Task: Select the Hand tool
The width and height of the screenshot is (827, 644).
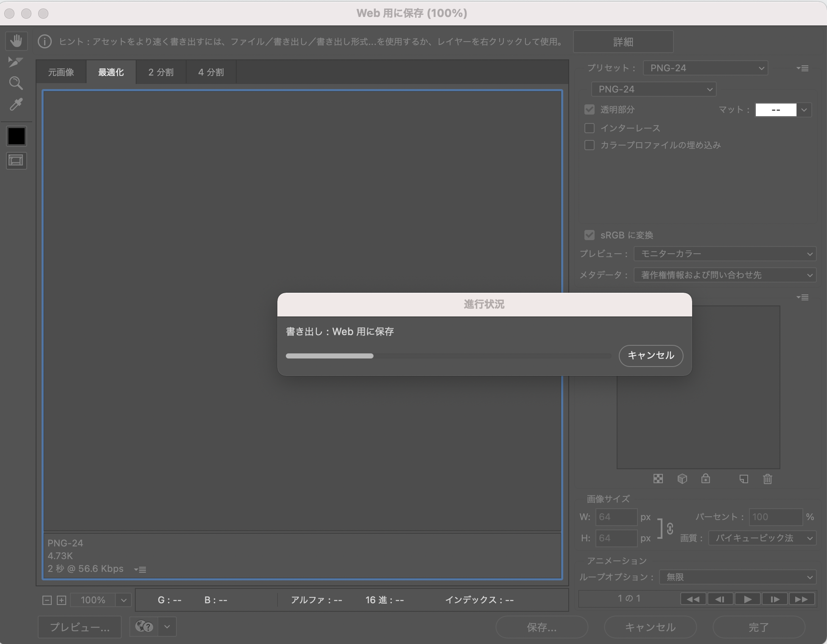Action: (x=16, y=41)
